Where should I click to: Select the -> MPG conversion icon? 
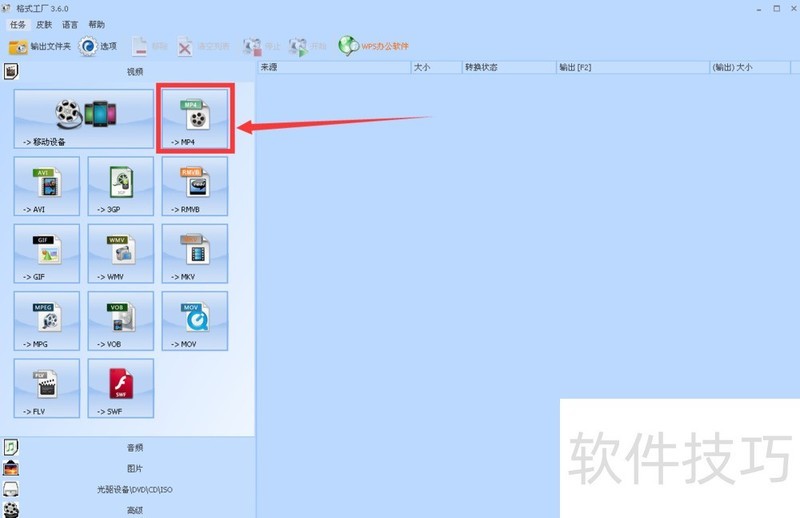coord(47,321)
